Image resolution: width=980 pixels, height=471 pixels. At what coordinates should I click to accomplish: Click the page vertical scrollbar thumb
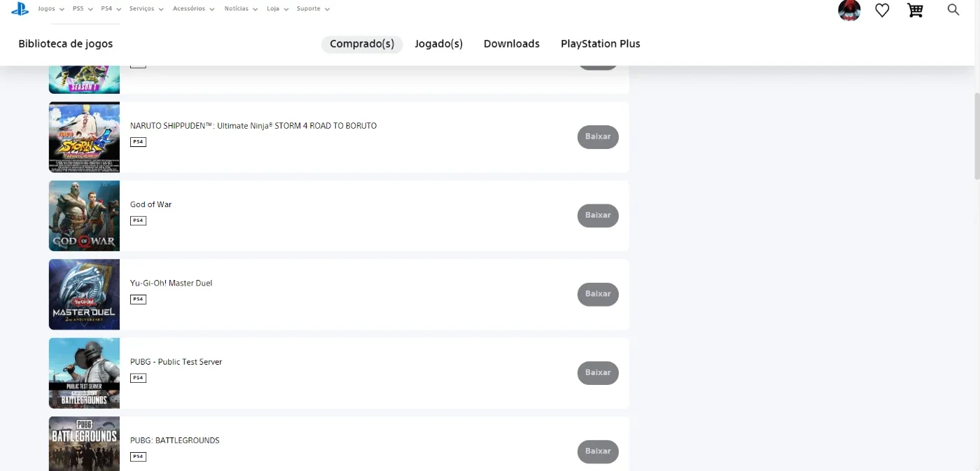click(x=977, y=135)
